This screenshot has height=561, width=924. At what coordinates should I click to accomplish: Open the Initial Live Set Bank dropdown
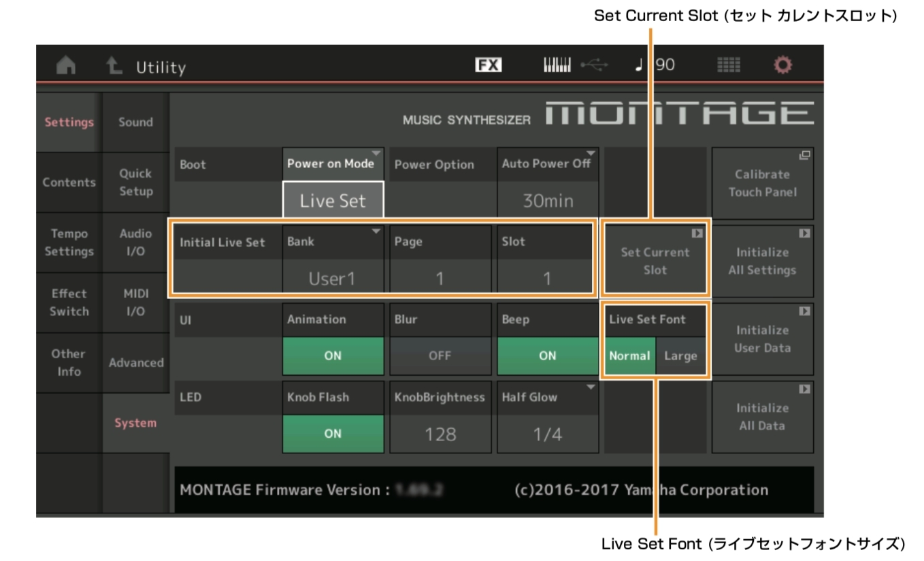tap(333, 242)
